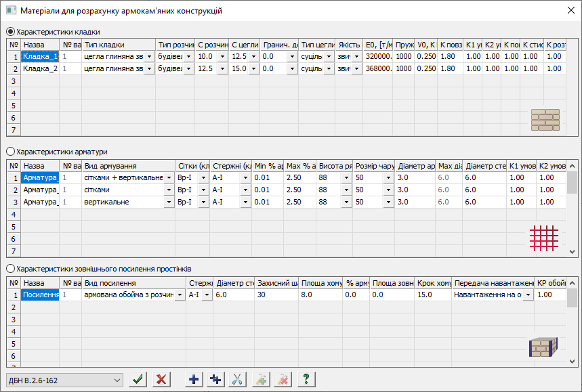Click the 'Вид армування' column header
Image resolution: width=582 pixels, height=392 pixels.
tap(128, 166)
